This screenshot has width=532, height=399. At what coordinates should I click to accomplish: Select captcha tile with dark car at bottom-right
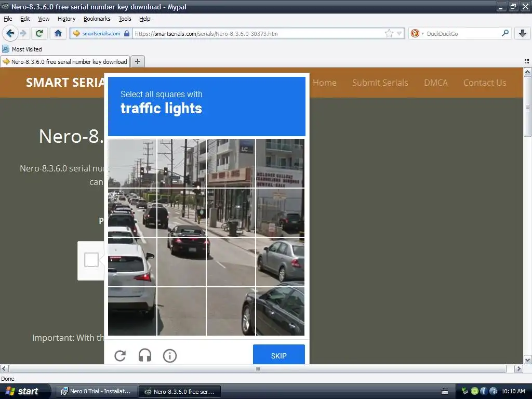tap(280, 311)
